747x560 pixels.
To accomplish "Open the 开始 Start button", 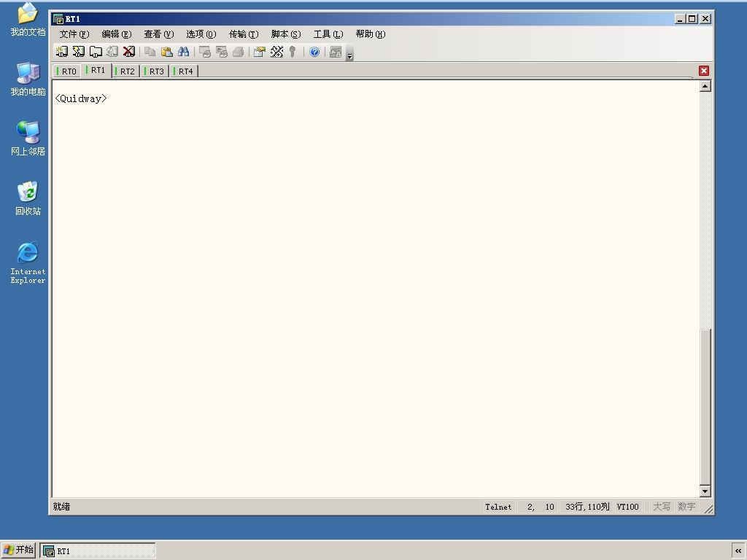I will pyautogui.click(x=18, y=551).
